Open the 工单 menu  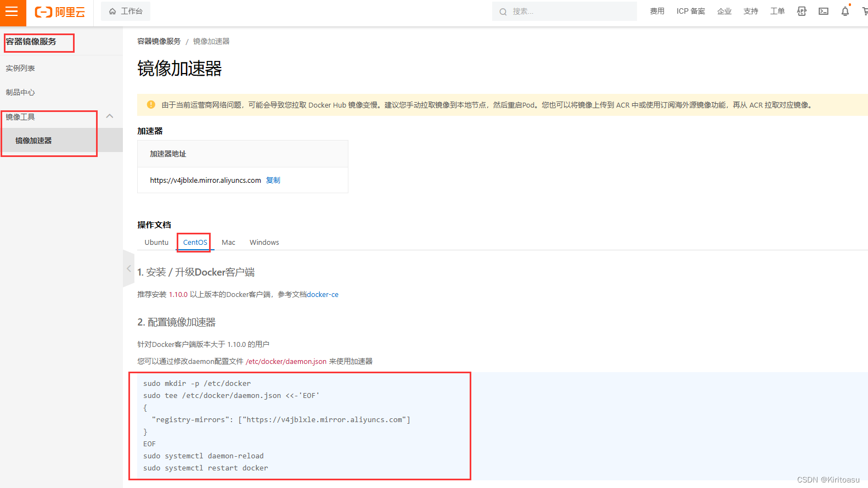777,11
